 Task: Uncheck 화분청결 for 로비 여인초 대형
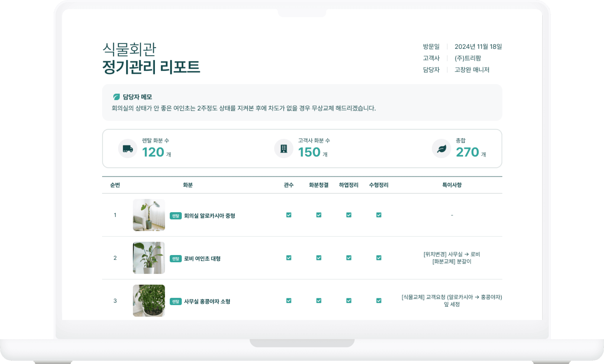tap(318, 258)
